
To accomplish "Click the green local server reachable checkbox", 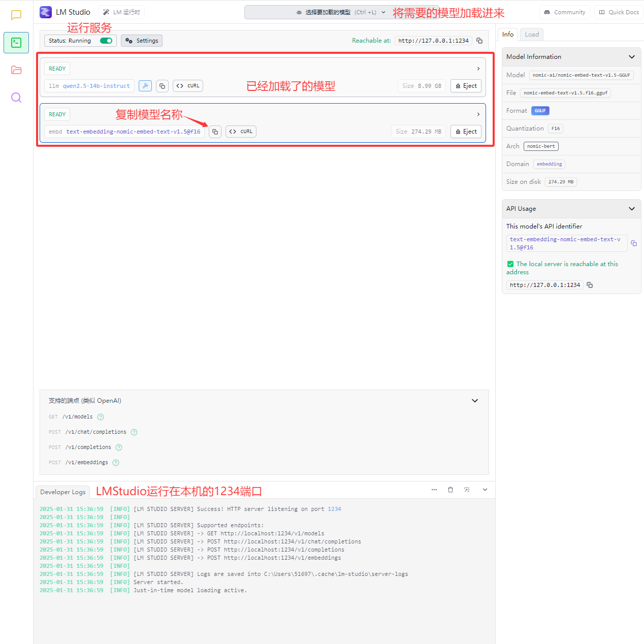I will click(x=510, y=264).
